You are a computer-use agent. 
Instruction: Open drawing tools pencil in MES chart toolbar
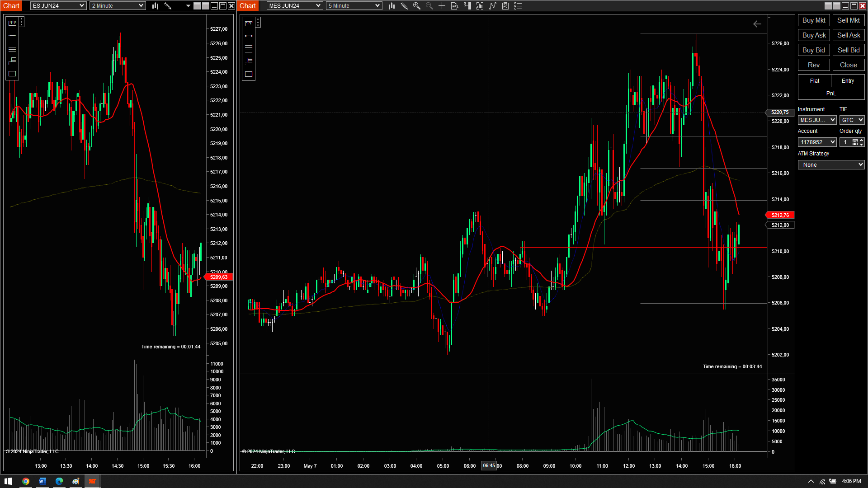[404, 6]
